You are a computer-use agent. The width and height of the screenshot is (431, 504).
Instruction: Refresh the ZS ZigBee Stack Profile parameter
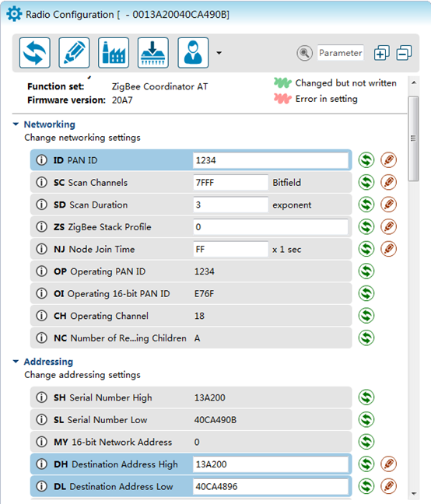point(366,226)
